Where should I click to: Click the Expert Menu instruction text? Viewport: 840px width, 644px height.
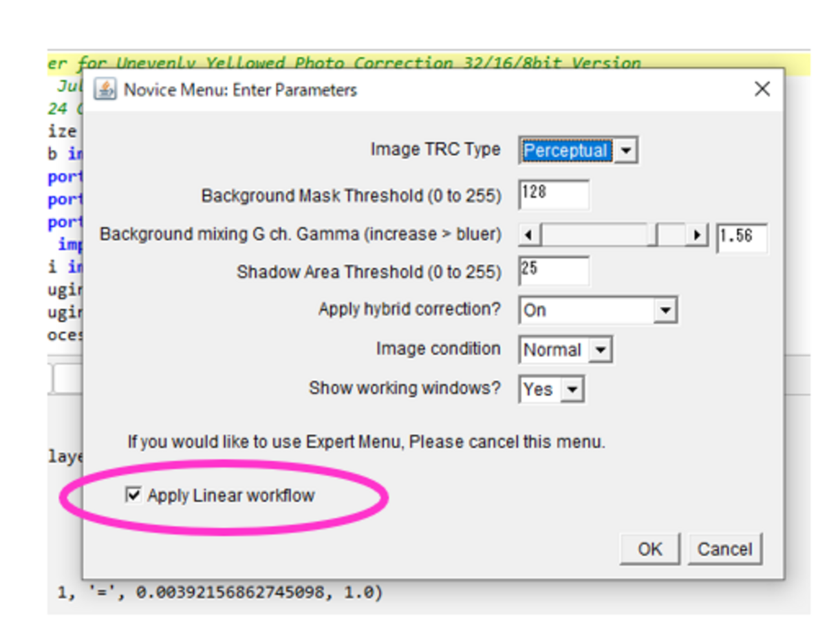(367, 442)
